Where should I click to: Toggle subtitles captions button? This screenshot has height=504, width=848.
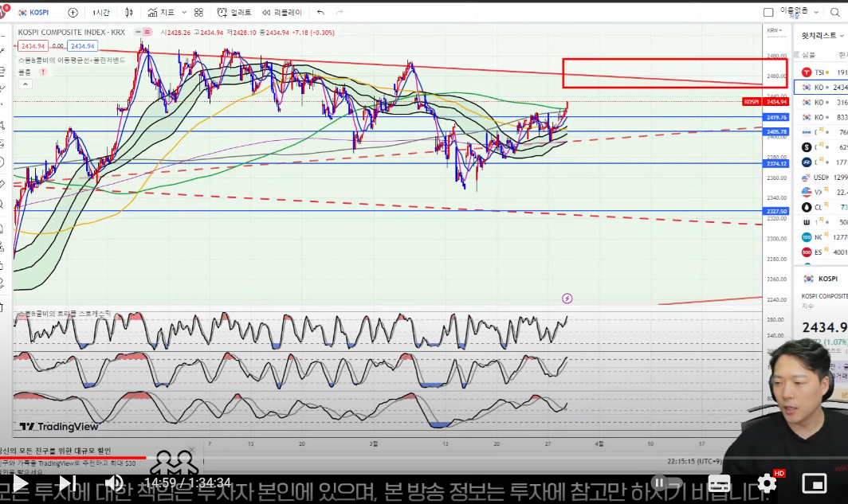(719, 483)
